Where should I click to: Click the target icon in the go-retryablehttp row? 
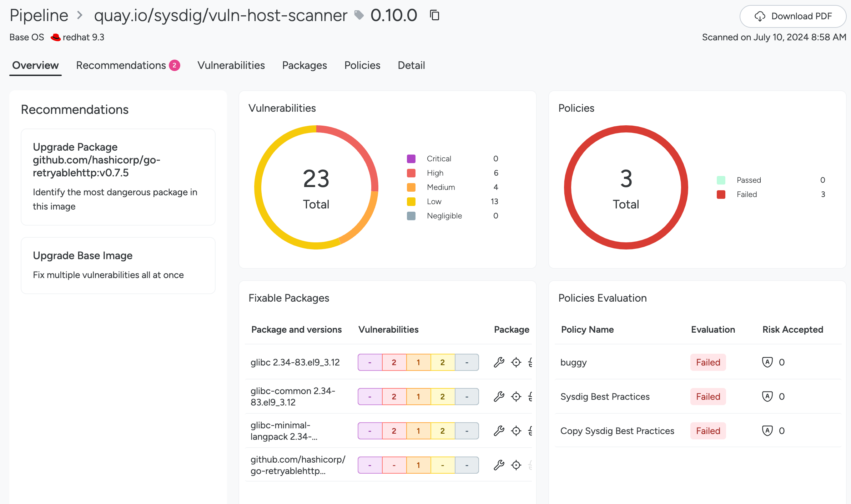(x=516, y=465)
